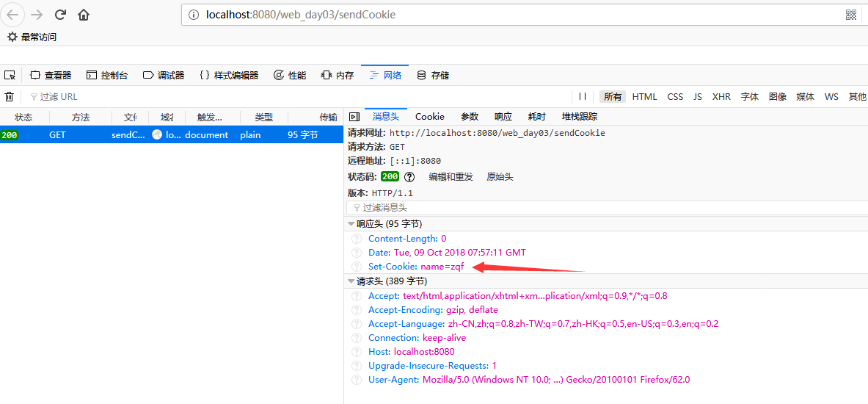The image size is (868, 404).
Task: Sort requests by 状态 column header
Action: (23, 117)
